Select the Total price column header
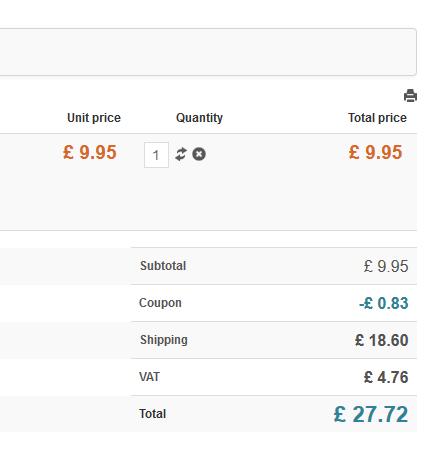 [377, 118]
